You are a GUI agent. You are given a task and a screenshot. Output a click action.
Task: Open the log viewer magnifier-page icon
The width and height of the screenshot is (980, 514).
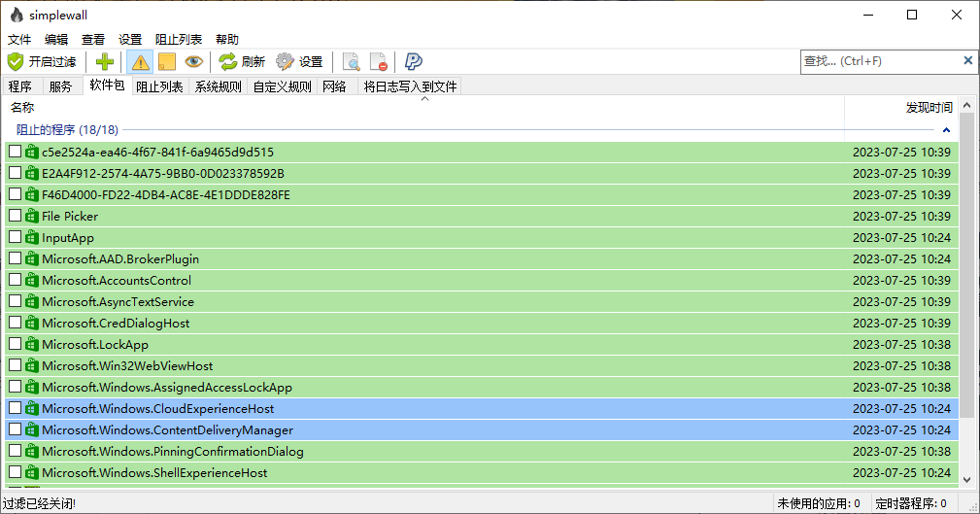(x=352, y=62)
